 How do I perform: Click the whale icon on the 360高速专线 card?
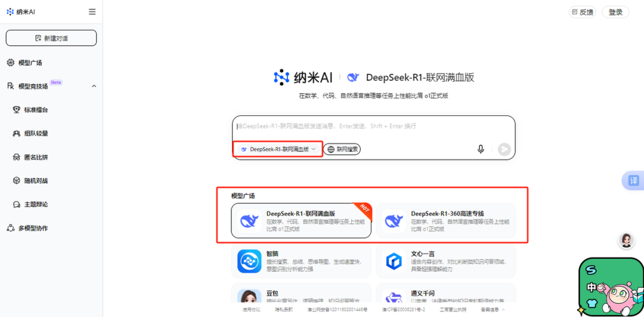tap(394, 221)
